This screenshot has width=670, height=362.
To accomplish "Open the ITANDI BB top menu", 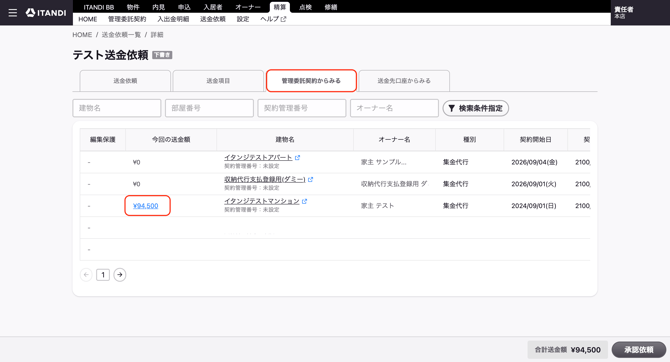I will [x=99, y=7].
